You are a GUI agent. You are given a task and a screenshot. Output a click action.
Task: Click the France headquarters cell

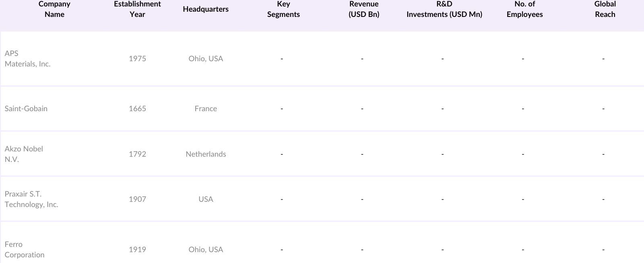pos(206,109)
